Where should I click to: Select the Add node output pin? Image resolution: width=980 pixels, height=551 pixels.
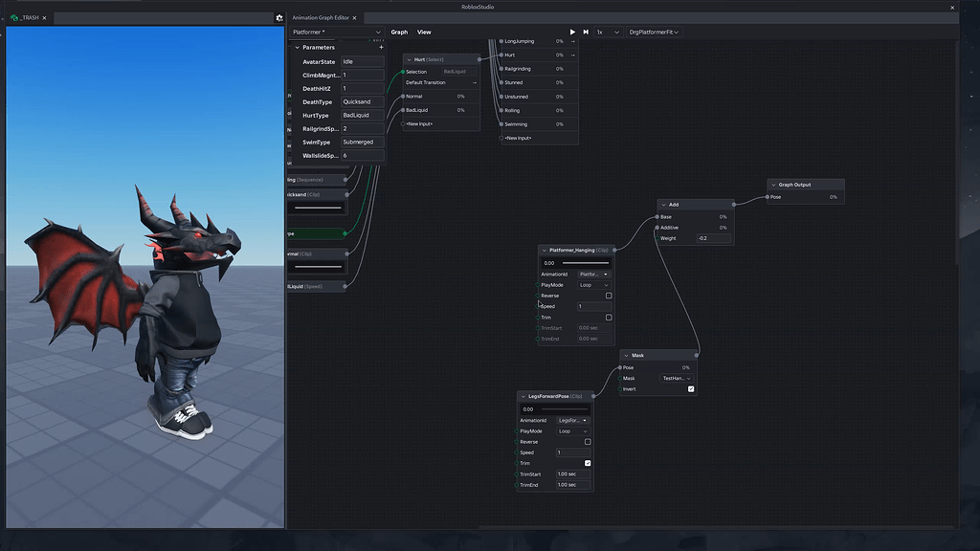(734, 205)
